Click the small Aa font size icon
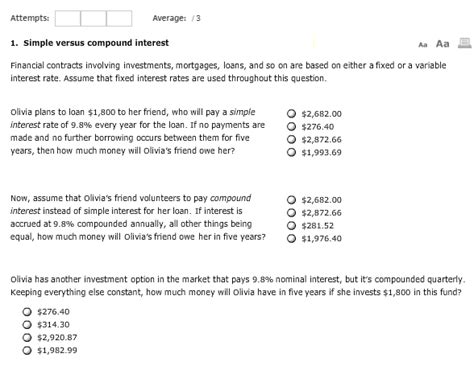The image size is (474, 378). 423,44
